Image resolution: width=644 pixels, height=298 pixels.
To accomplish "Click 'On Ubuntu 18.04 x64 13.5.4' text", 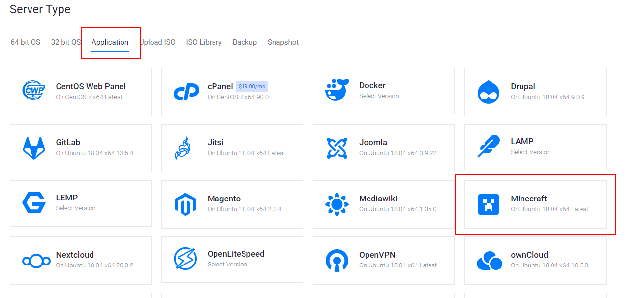I will 95,153.
